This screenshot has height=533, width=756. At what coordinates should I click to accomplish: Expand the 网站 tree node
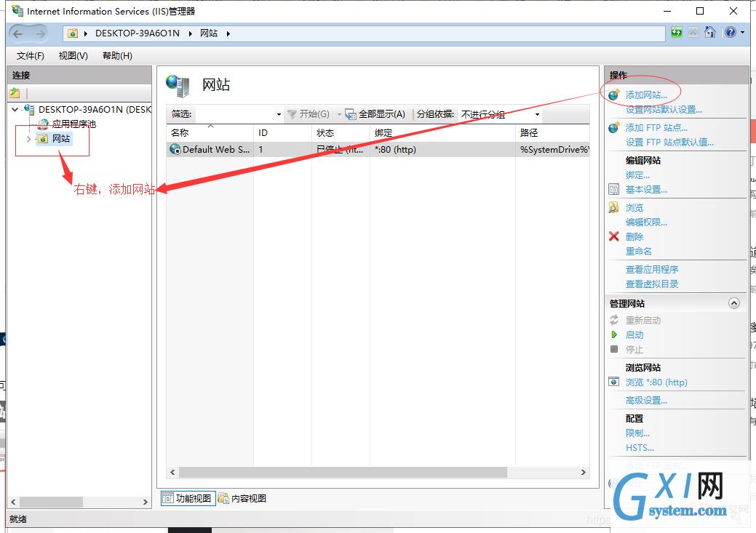pyautogui.click(x=28, y=139)
